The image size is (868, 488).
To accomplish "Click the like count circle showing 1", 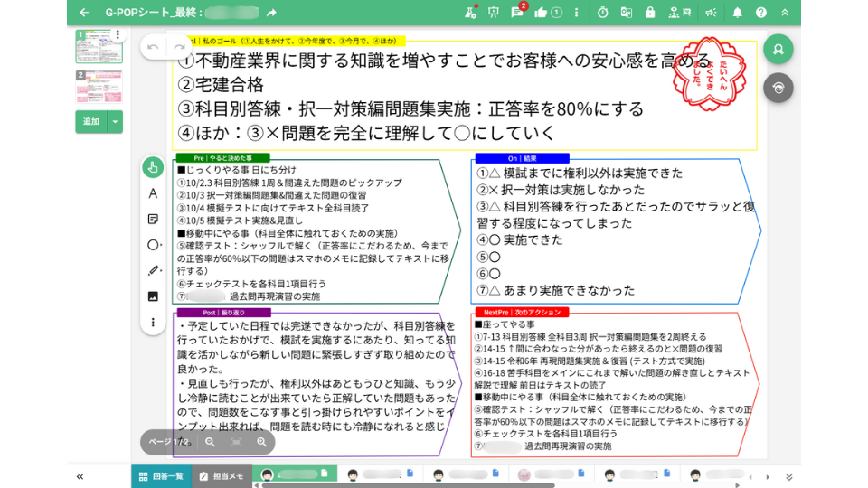I will tap(557, 12).
